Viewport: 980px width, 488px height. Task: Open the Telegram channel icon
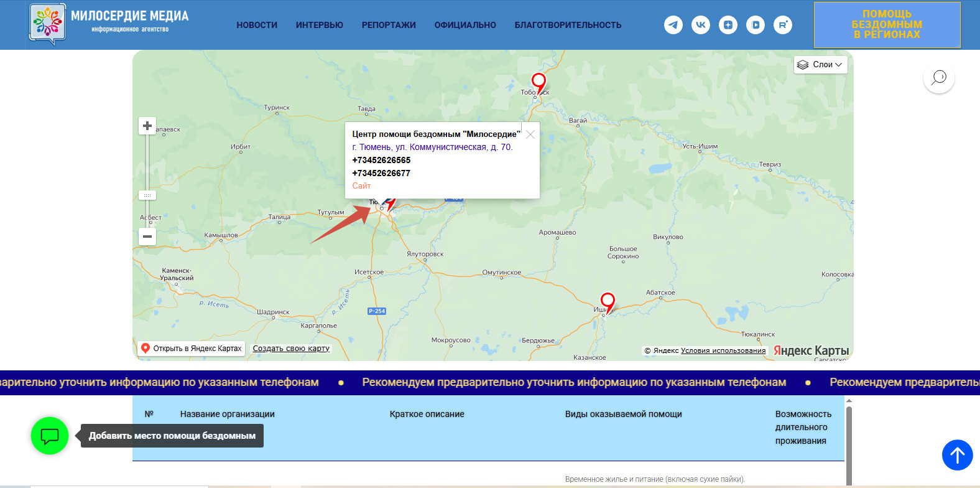[673, 25]
